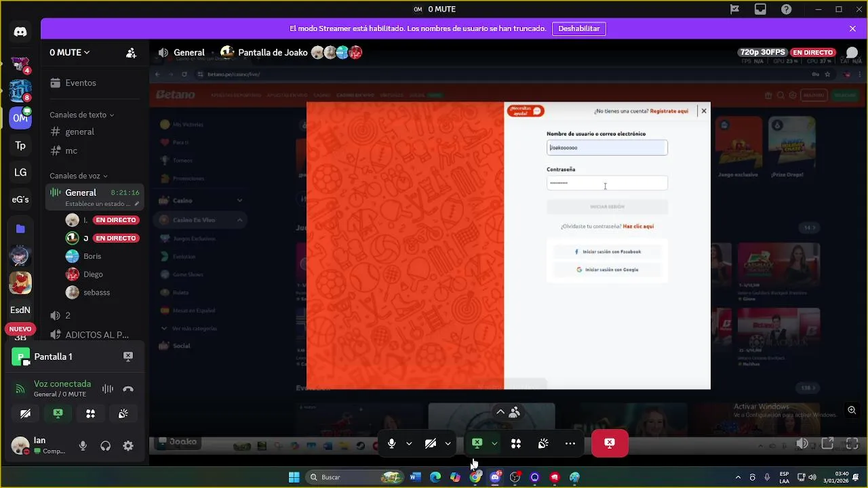The height and width of the screenshot is (488, 868).
Task: Toggle camera in call controls bar
Action: [x=430, y=443]
